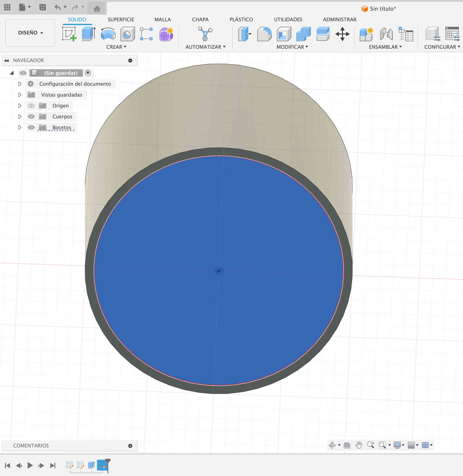Open the data panel grid icon
The height and width of the screenshot is (476, 463).
pos(7,7)
